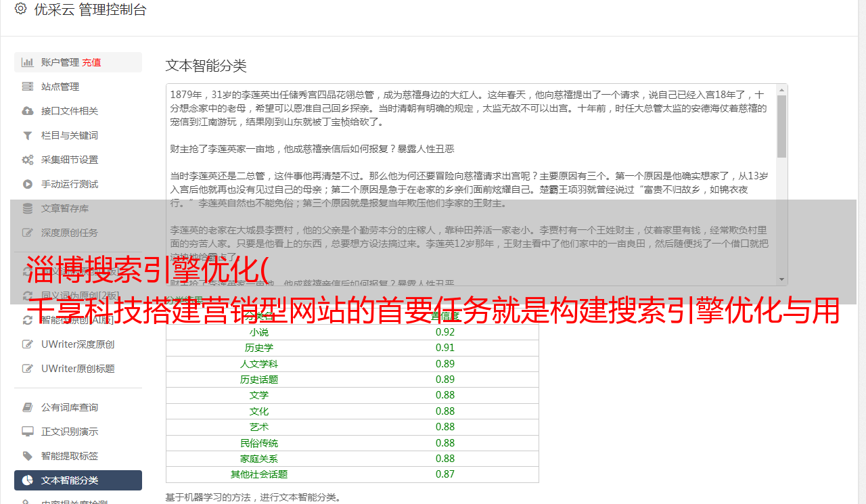866x504 pixels.
Task: Click the text area vertical scrollbar thumb
Action: (x=782, y=126)
